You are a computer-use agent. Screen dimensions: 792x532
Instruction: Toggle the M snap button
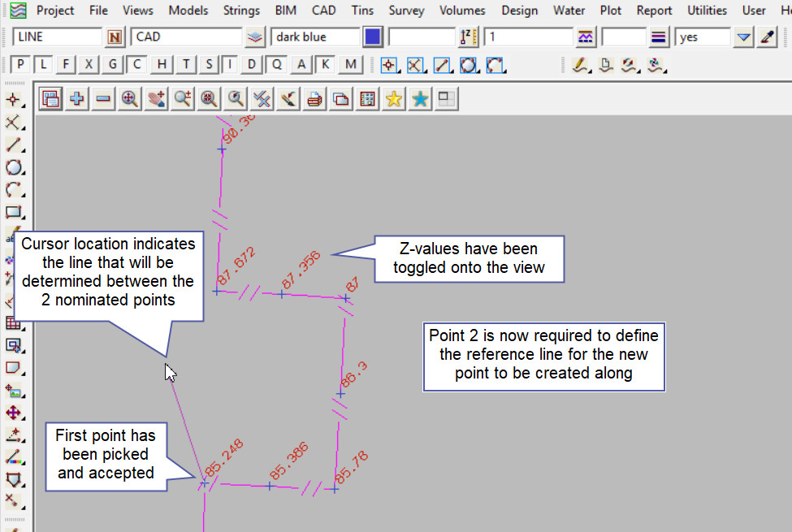click(x=351, y=65)
